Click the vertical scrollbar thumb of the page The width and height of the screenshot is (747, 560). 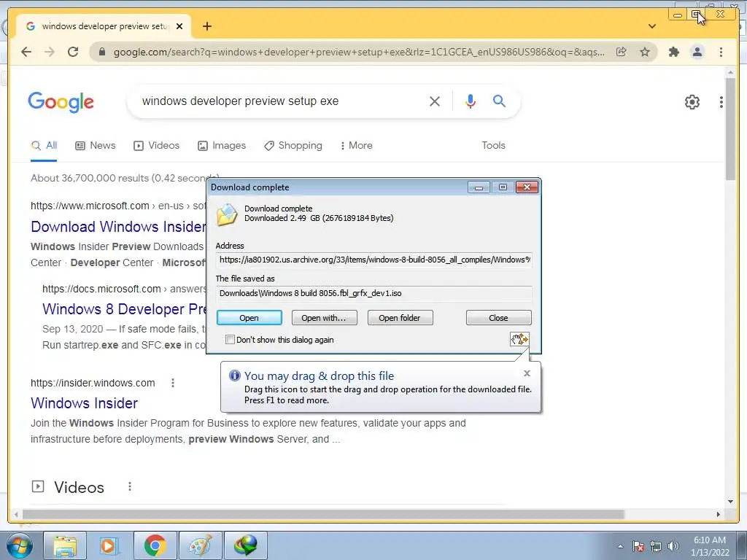[x=731, y=128]
